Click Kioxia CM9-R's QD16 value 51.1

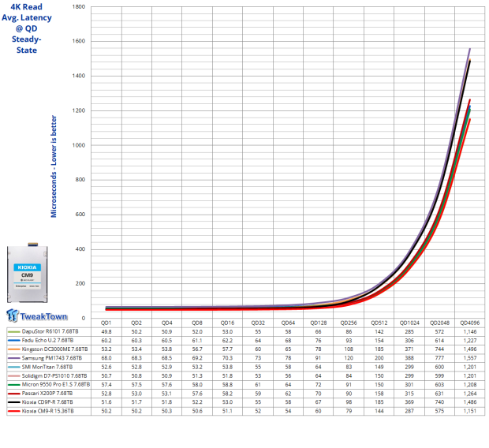click(227, 411)
